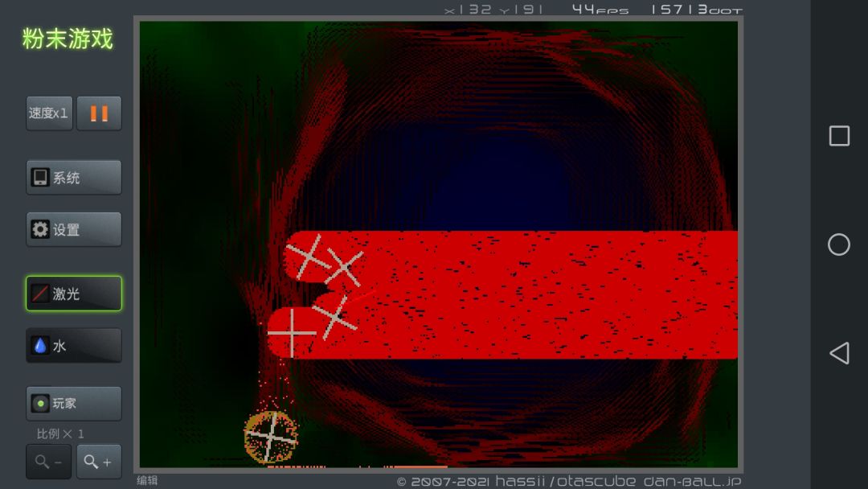Click the red laser line icon
This screenshot has height=489, width=868.
click(40, 294)
